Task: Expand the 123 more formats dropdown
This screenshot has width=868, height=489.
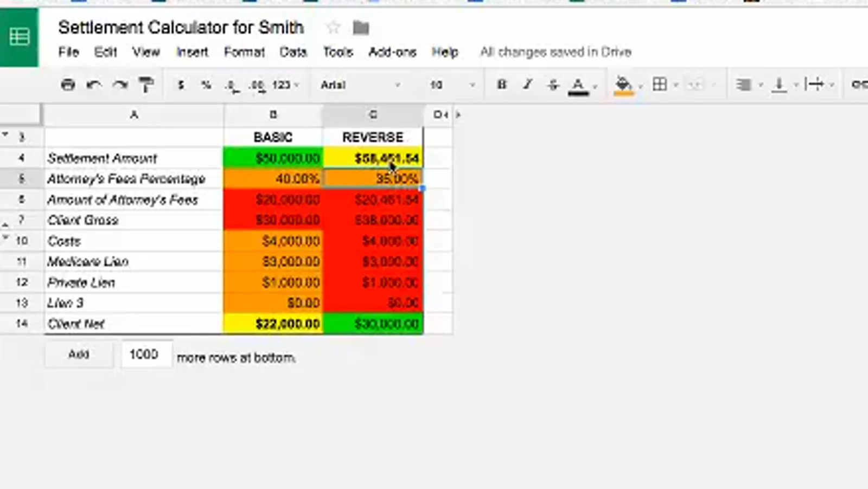Action: (286, 85)
